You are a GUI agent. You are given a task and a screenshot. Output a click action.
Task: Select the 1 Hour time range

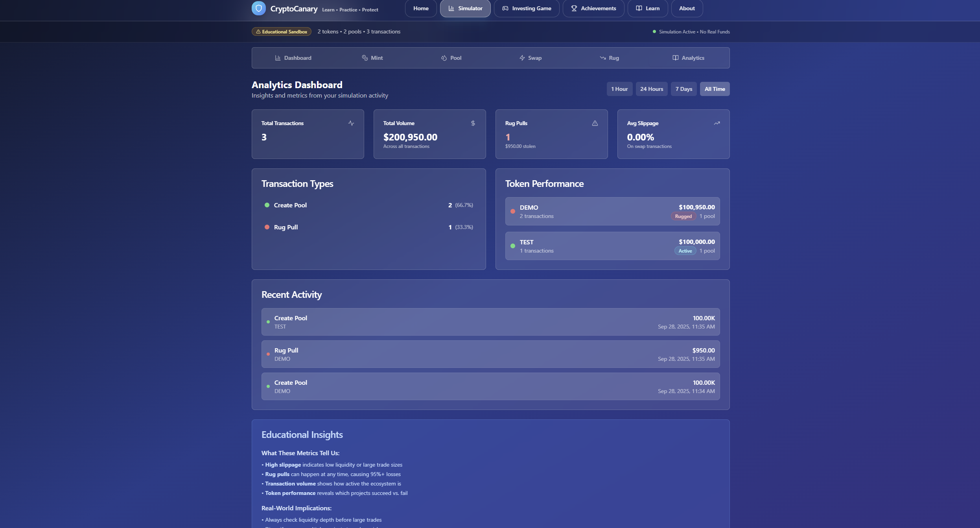619,89
